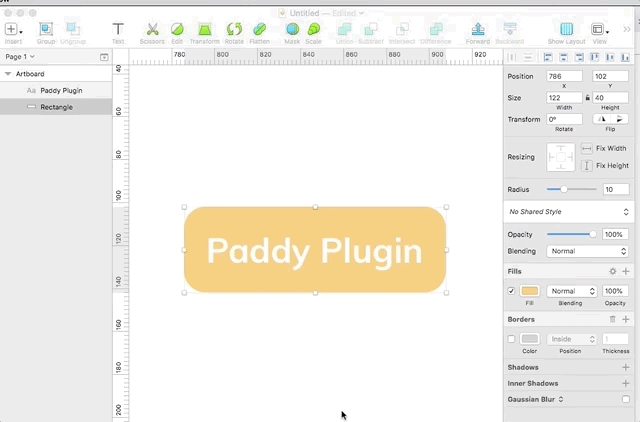Viewport: 640px width, 422px height.
Task: Align top edges of layers
Action: [594, 58]
